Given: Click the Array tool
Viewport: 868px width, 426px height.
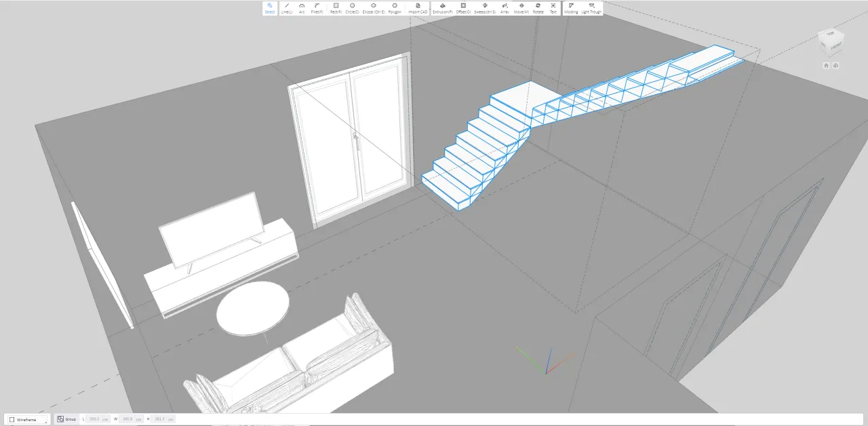Looking at the screenshot, I should (x=505, y=8).
